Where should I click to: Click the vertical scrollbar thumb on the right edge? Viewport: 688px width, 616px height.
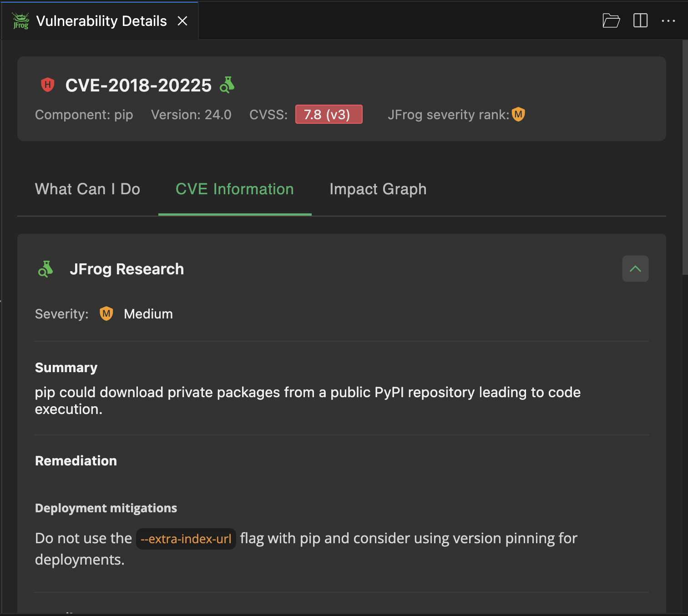click(685, 157)
